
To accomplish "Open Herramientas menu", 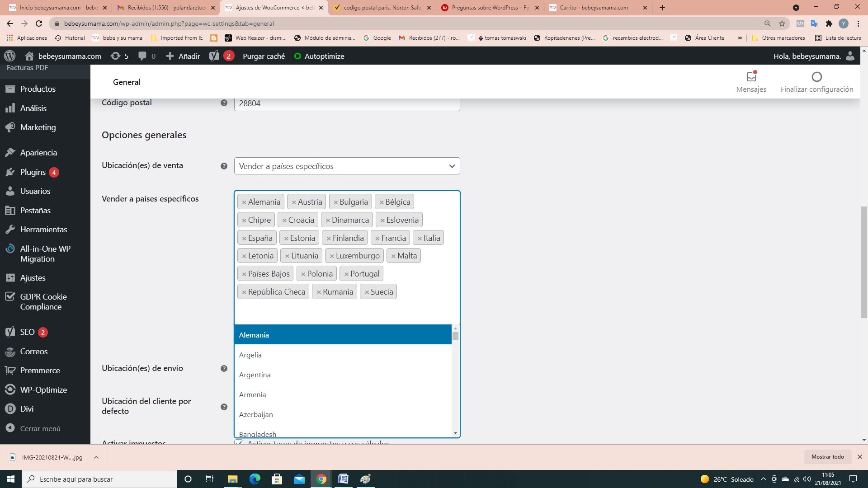I will pos(43,230).
